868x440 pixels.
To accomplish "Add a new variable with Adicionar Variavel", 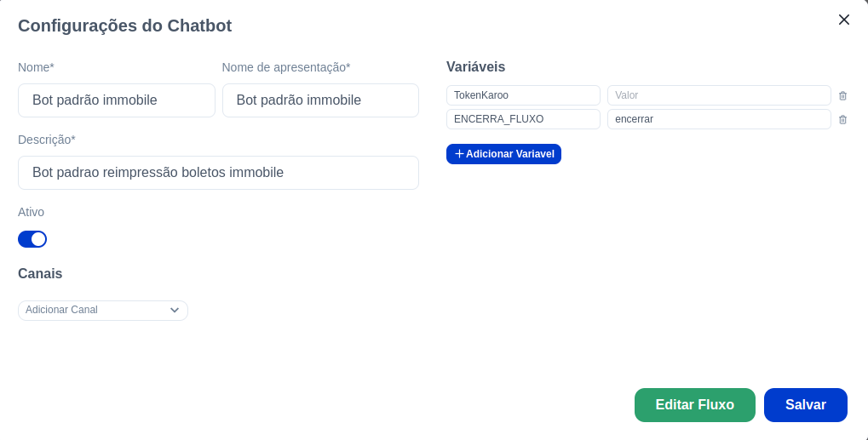I will coord(503,154).
